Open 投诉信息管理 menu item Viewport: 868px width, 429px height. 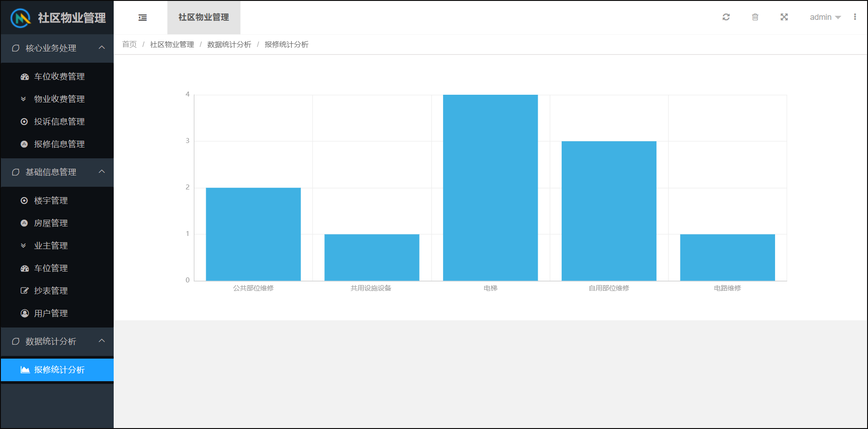click(x=57, y=122)
